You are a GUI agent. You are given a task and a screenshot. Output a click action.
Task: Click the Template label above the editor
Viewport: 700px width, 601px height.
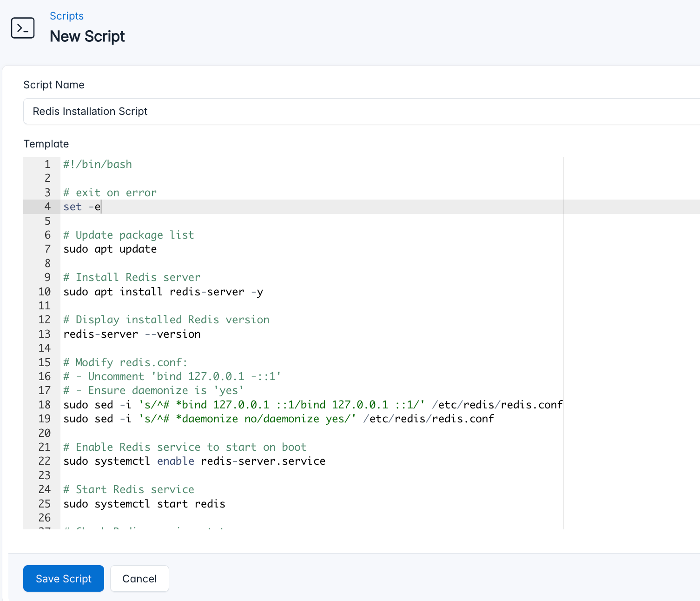(x=46, y=144)
